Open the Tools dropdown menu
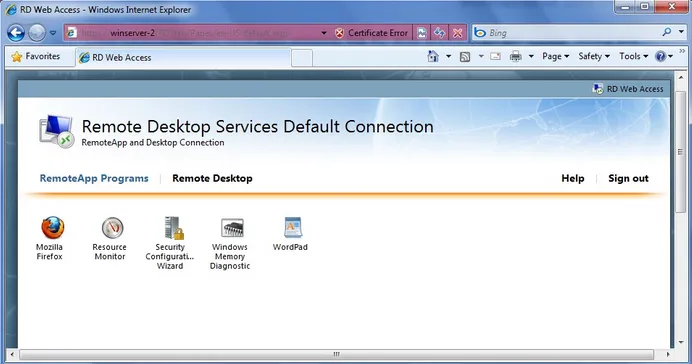Screen dimensions: 692x364 [x=633, y=56]
